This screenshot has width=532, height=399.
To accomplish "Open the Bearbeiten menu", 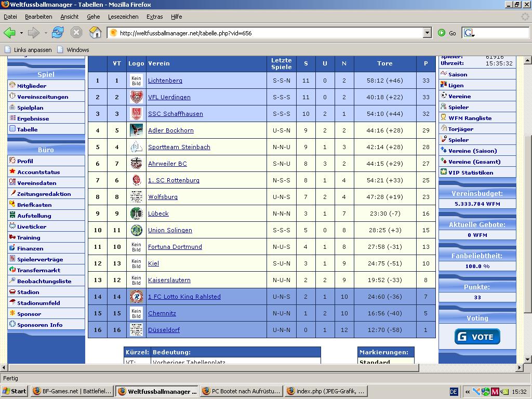I will point(38,17).
